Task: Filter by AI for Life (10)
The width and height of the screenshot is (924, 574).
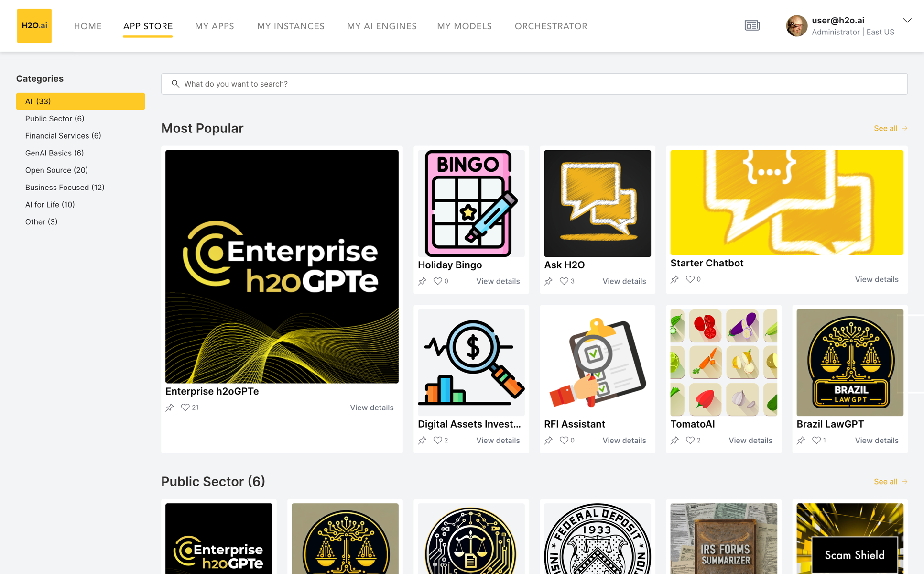Action: pyautogui.click(x=50, y=205)
